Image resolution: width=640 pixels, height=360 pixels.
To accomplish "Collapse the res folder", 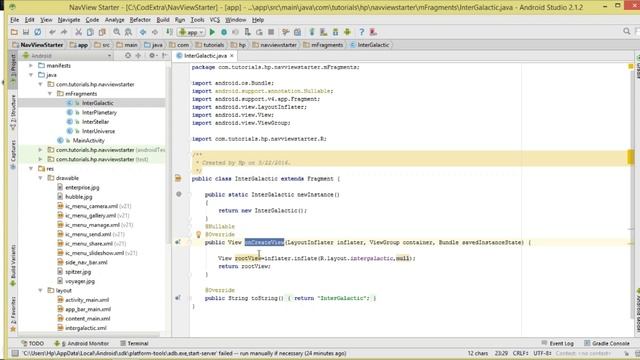I will coord(31,169).
